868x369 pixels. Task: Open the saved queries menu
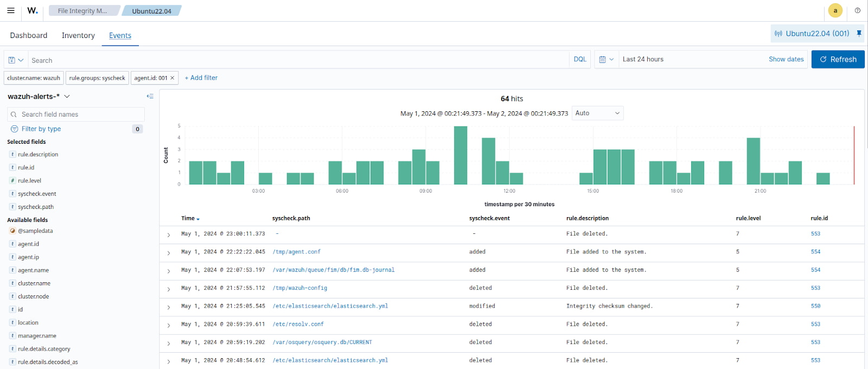click(15, 60)
